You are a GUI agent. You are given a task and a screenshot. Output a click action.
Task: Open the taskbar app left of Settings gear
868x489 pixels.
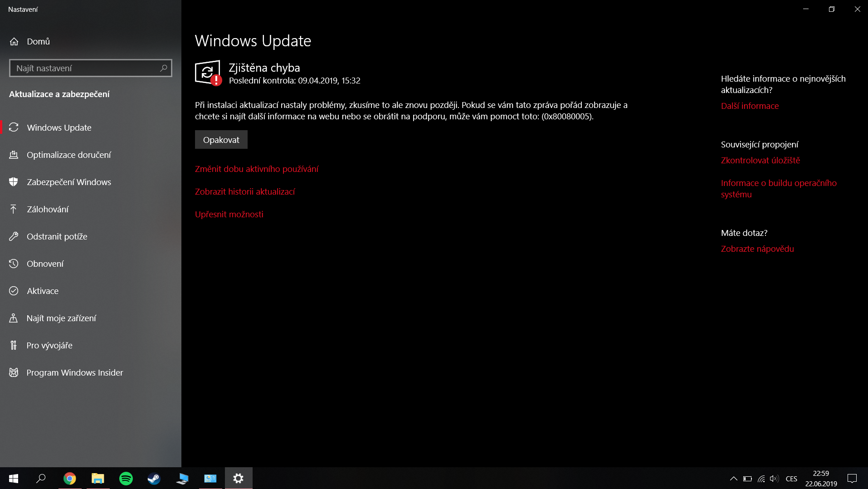[x=210, y=478]
